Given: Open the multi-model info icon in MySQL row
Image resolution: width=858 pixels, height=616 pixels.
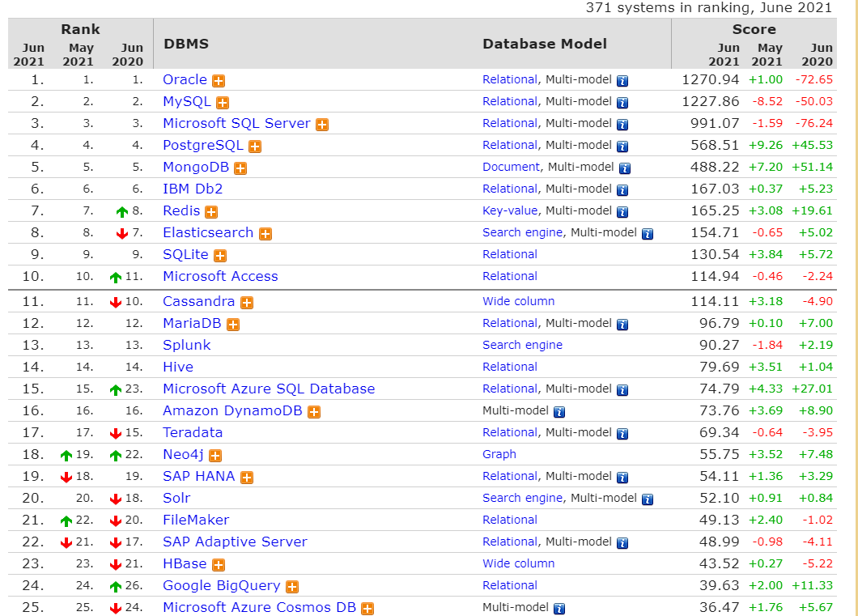Looking at the screenshot, I should [622, 103].
